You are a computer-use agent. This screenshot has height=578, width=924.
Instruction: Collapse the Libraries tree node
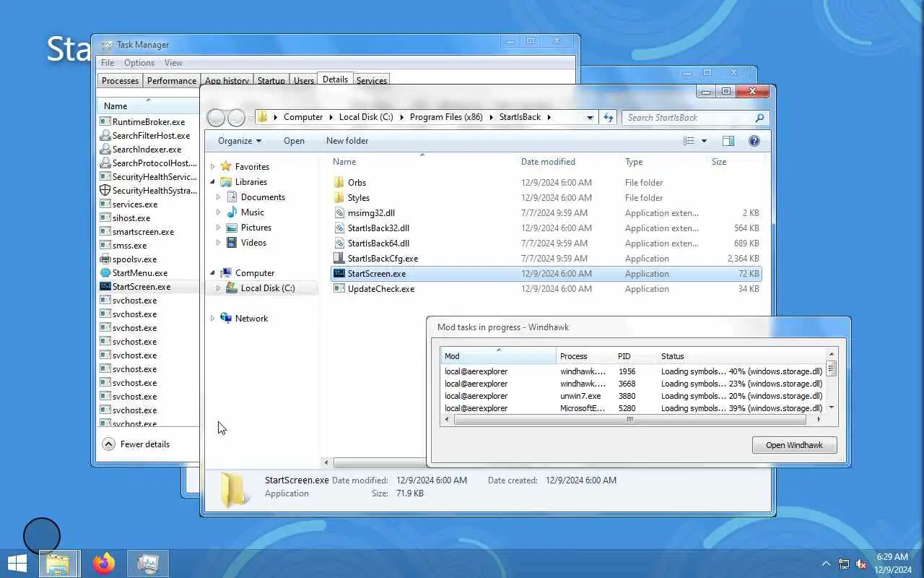point(213,182)
